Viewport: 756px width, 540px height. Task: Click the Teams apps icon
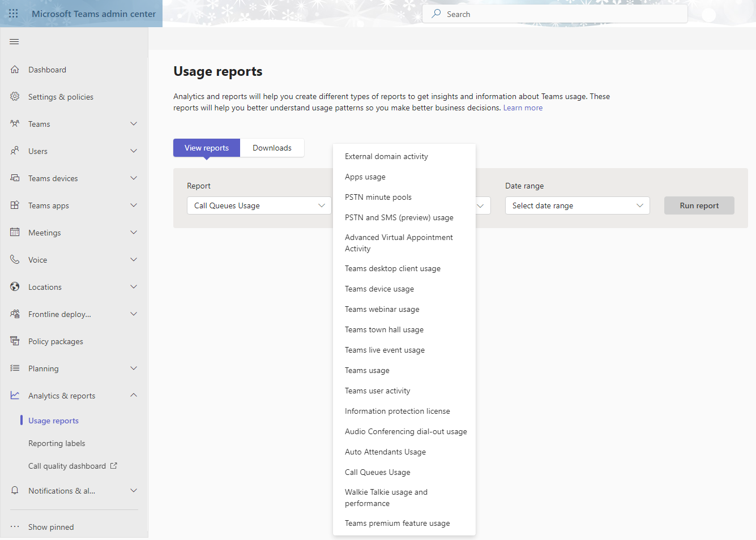[x=15, y=205]
